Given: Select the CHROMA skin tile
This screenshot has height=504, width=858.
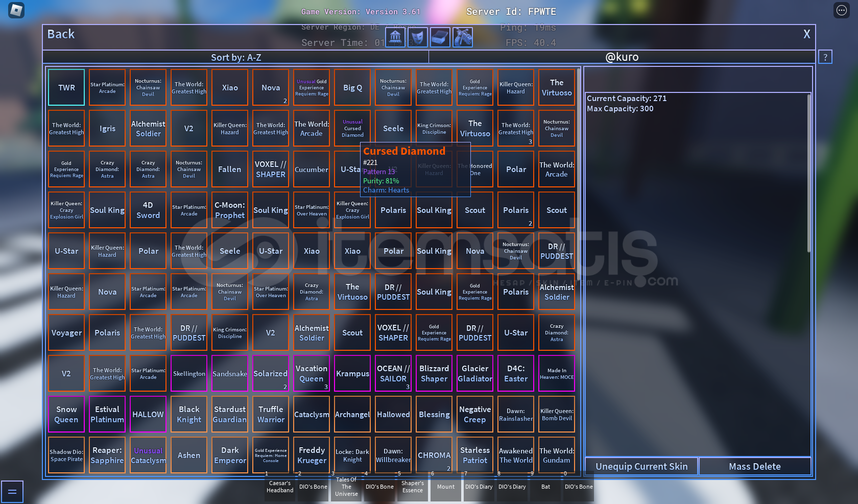Looking at the screenshot, I should coord(434,455).
